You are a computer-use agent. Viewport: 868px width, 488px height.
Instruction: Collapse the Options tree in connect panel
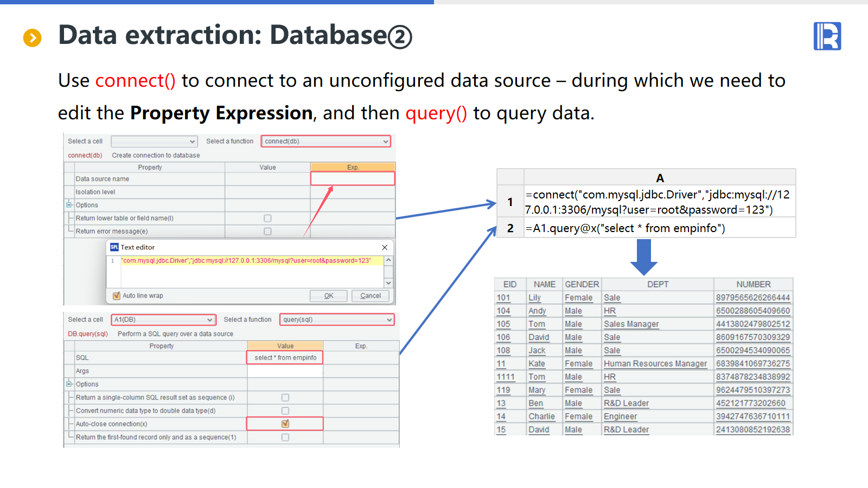(69, 205)
